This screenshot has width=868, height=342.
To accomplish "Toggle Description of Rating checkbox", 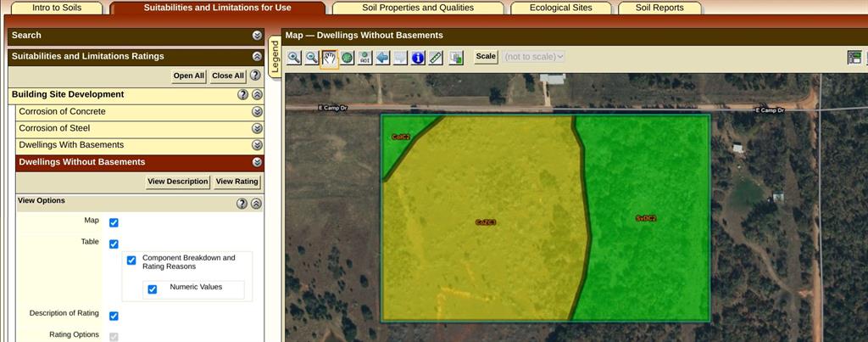I will click(x=114, y=316).
